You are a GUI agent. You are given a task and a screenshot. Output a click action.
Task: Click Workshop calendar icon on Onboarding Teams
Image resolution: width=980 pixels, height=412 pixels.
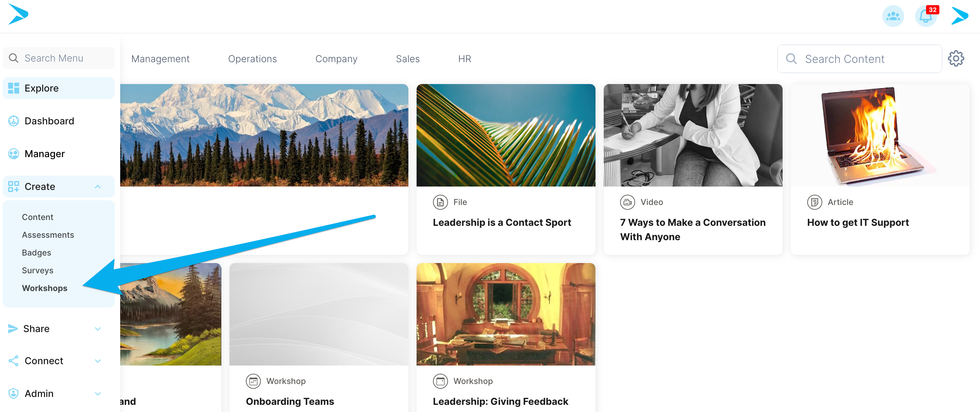tap(253, 381)
